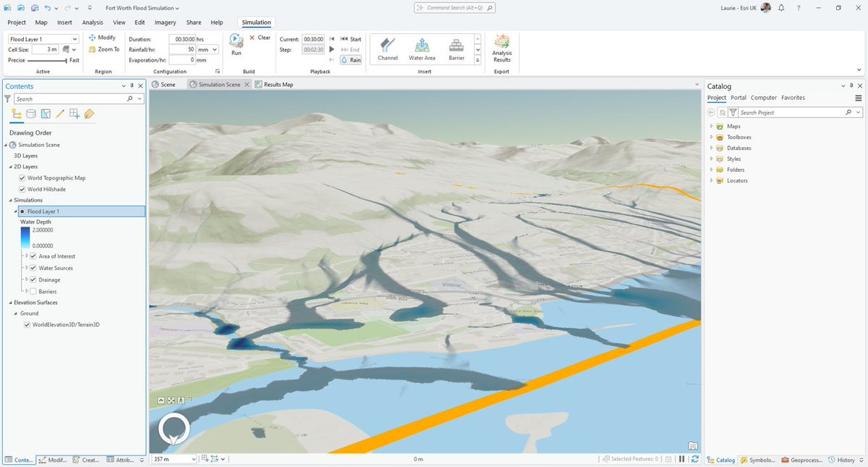Click the Precise to Fast slider
868x467 pixels.
click(x=47, y=61)
